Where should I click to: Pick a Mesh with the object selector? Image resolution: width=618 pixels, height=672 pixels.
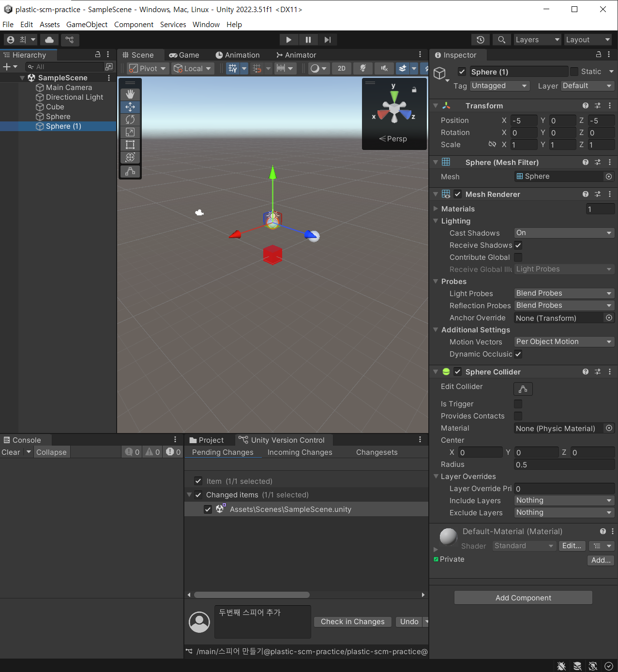[609, 177]
